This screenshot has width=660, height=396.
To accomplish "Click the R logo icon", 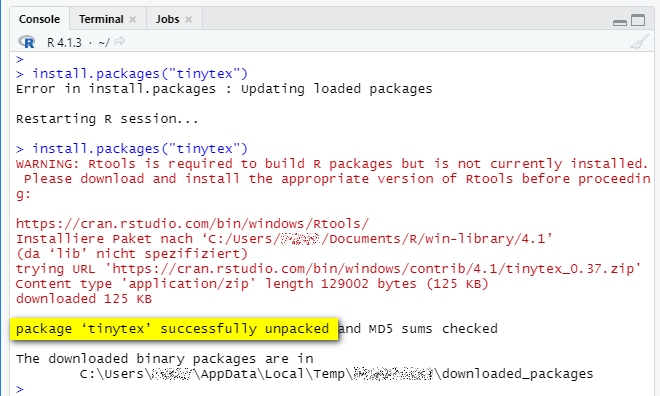I will pos(27,42).
